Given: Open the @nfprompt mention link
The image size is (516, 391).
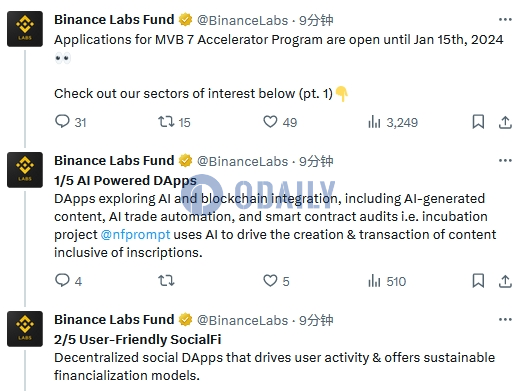Looking at the screenshot, I should (x=135, y=235).
